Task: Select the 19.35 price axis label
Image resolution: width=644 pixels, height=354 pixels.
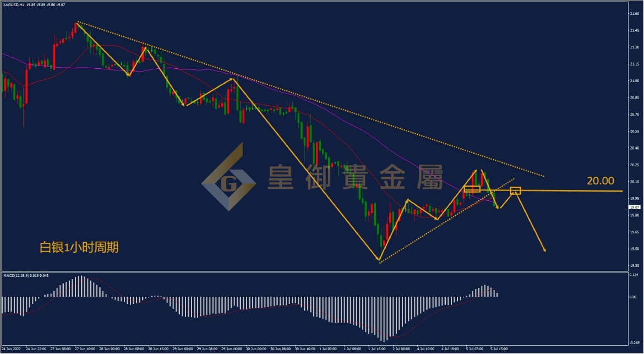Action: tap(634, 266)
